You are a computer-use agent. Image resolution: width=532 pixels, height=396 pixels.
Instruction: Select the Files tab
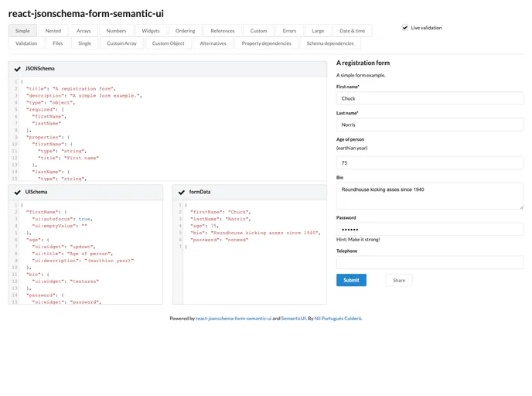[x=58, y=43]
